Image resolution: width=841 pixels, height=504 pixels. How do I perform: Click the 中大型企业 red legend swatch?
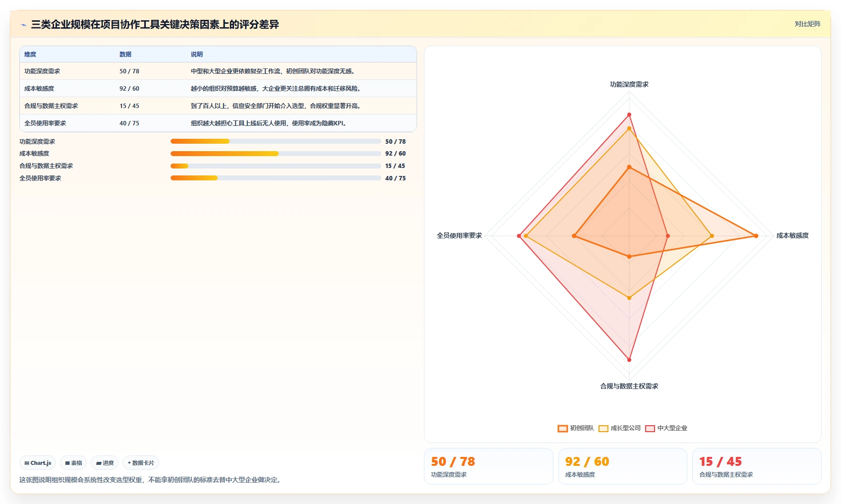coord(650,429)
